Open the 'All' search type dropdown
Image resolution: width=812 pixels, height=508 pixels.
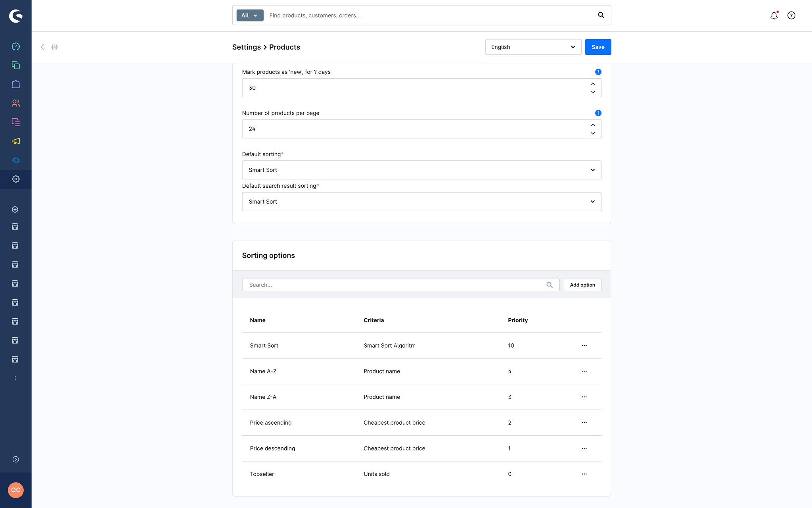pos(250,15)
